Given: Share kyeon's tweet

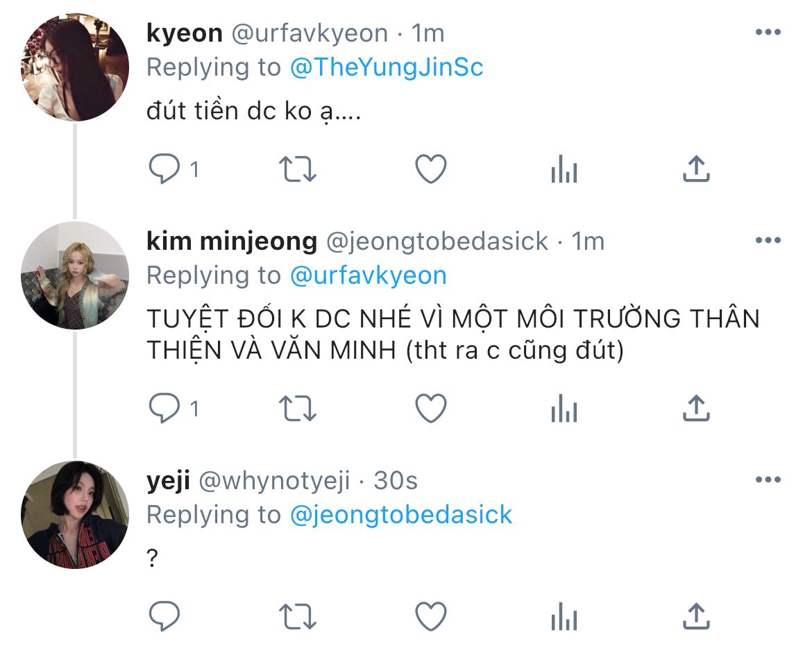Looking at the screenshot, I should point(696,169).
